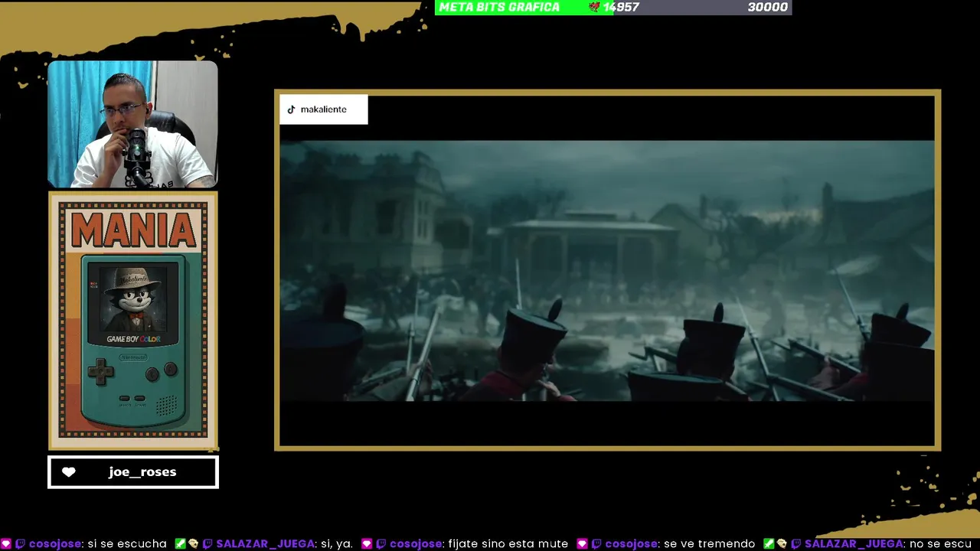This screenshot has height=551, width=980.
Task: Click the 30000 bits goal value
Action: (x=767, y=7)
